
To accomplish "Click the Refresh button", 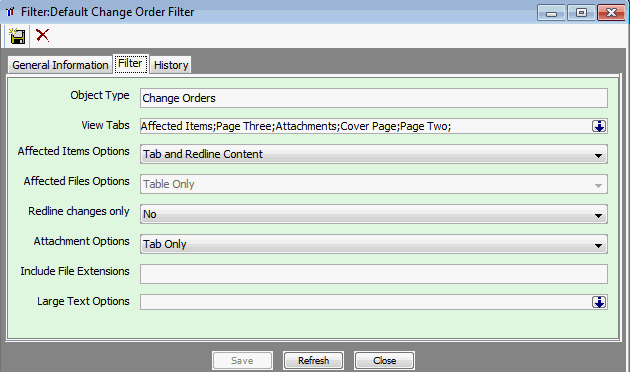I will 313,360.
